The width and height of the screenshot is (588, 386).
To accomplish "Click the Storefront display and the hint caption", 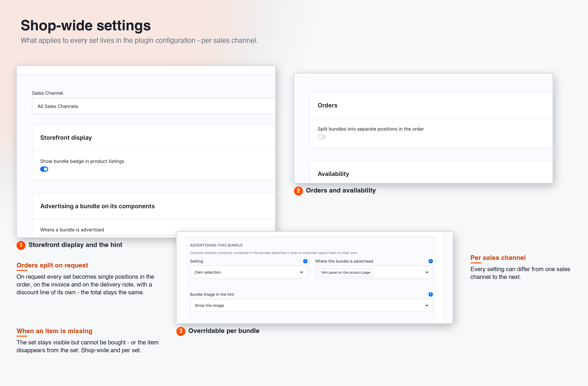I will click(75, 245).
